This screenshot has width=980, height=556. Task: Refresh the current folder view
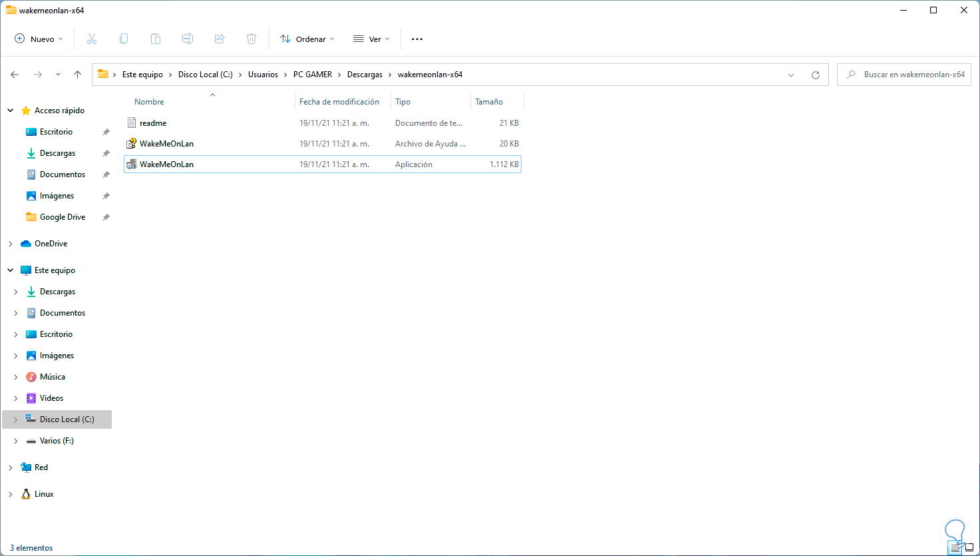[x=816, y=75]
